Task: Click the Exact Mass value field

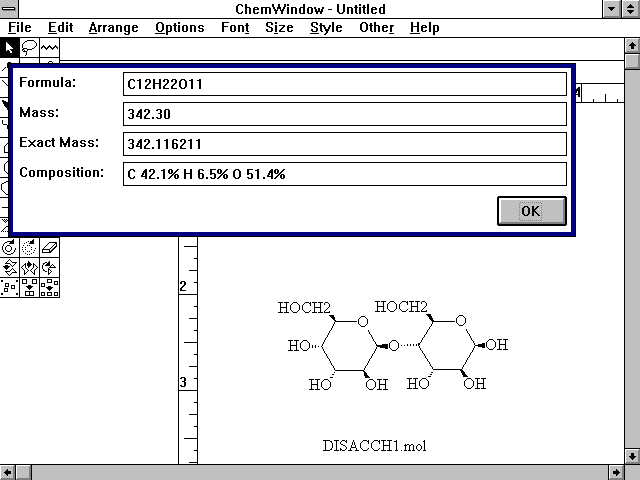Action: pos(344,144)
